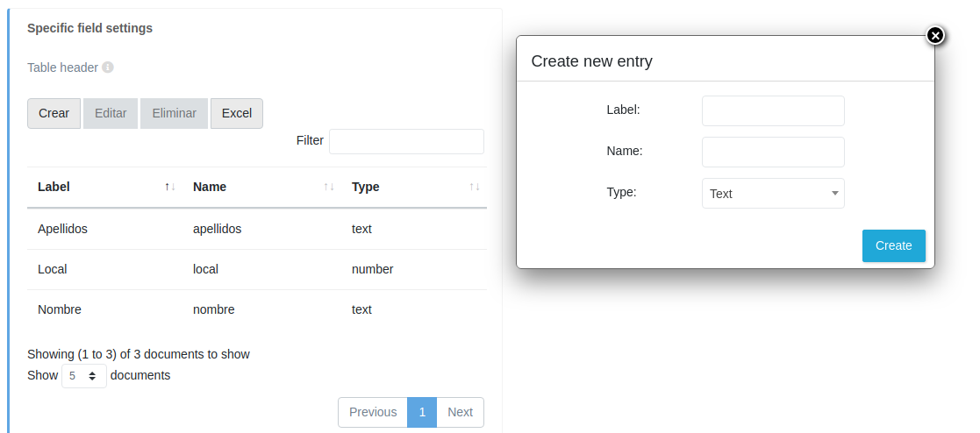
Task: Click the blue Create button
Action: pos(893,245)
